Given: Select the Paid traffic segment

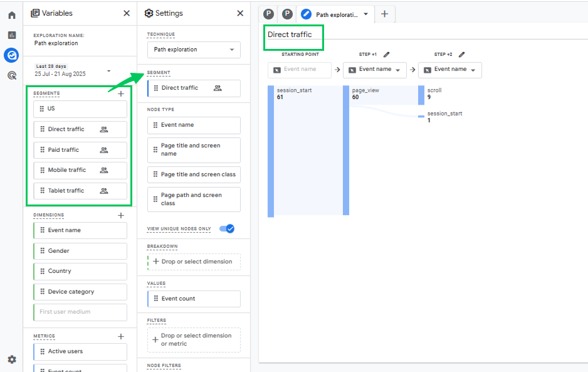Looking at the screenshot, I should coord(80,150).
